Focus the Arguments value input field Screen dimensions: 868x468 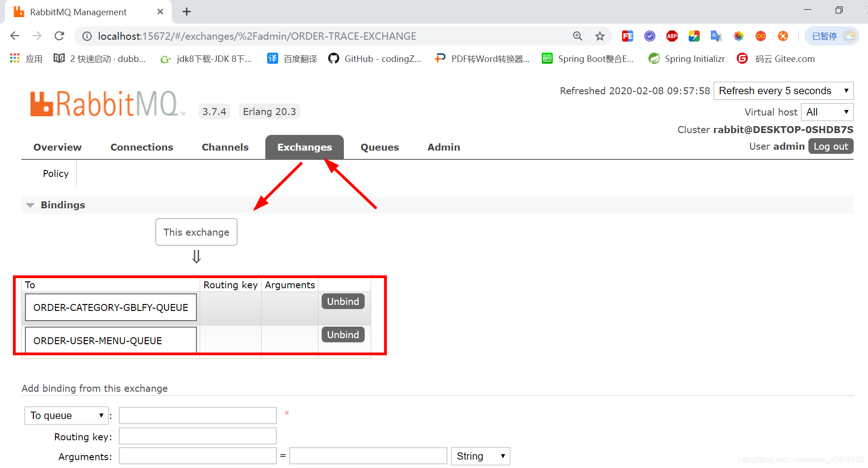click(x=368, y=456)
